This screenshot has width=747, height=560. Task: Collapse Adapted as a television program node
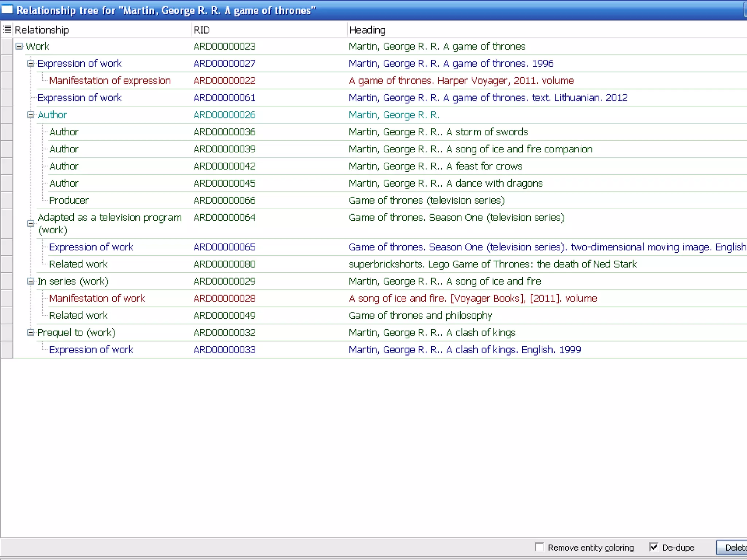tap(31, 223)
